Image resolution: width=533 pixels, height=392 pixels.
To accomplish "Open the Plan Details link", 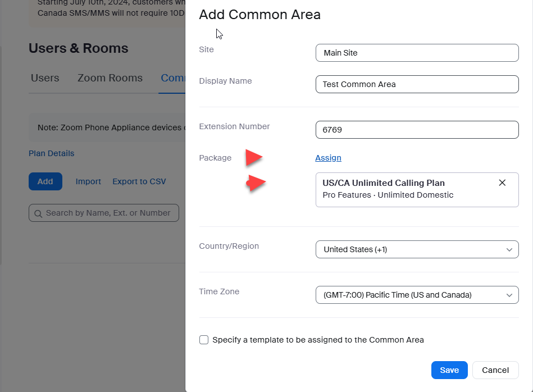I will (x=51, y=153).
